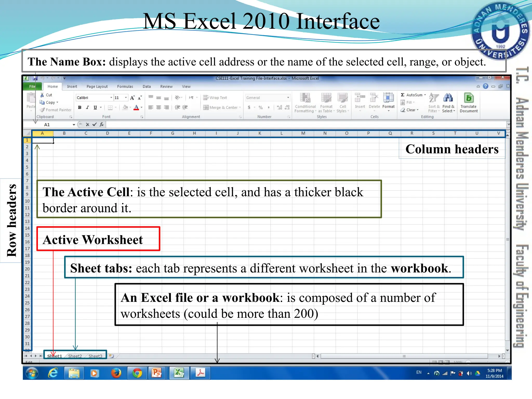Switch to the Insert tab

tap(72, 87)
